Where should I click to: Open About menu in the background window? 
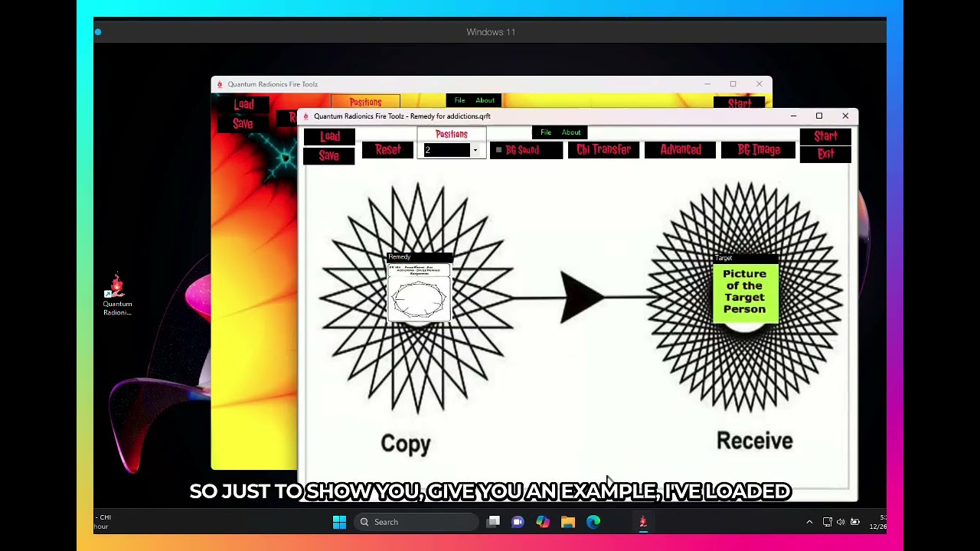coord(485,100)
